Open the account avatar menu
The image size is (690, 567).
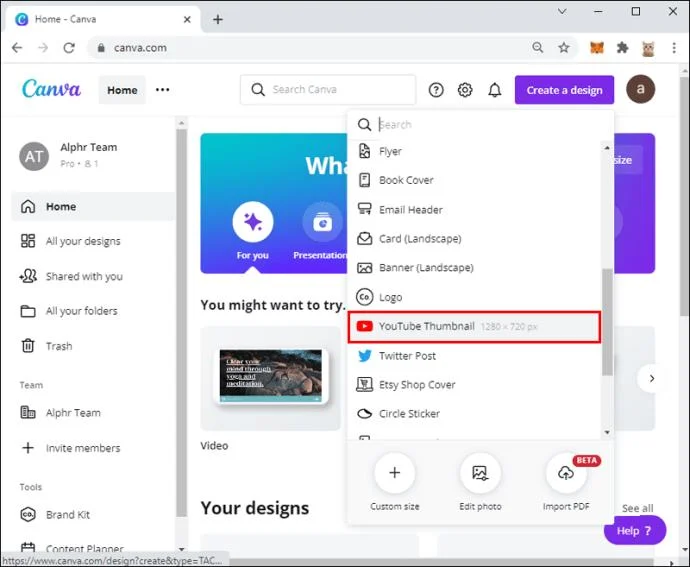(x=640, y=89)
